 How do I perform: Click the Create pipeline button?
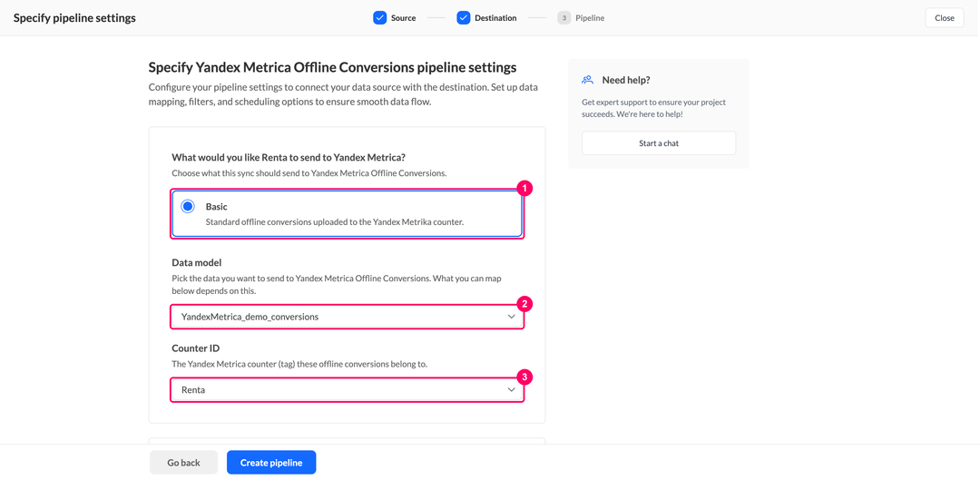[x=271, y=463]
